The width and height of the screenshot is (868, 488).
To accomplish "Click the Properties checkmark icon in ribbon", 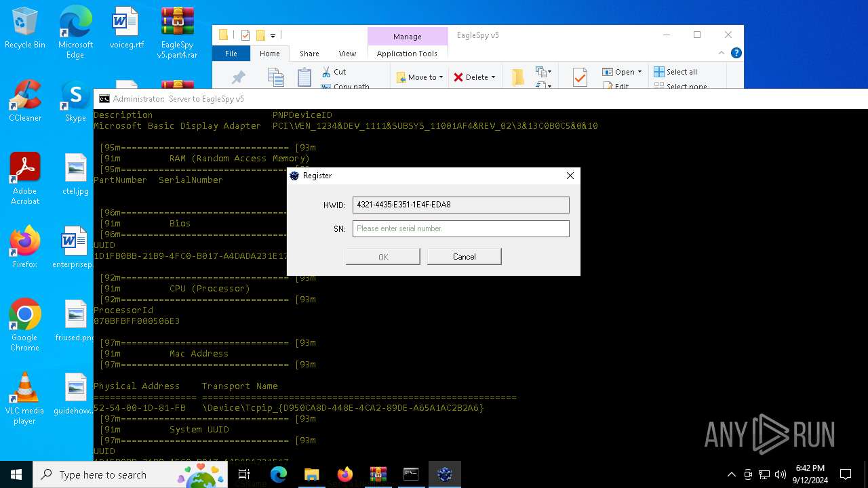I will click(x=580, y=77).
